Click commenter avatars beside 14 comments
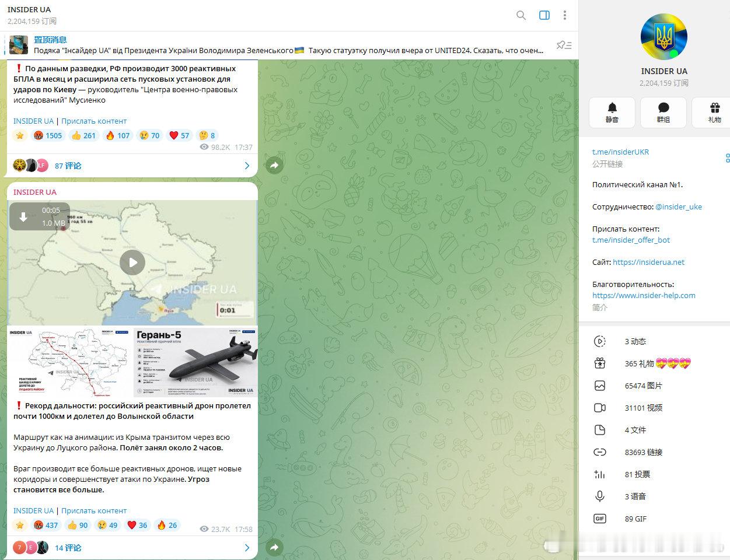This screenshot has width=730, height=560. coord(30,548)
